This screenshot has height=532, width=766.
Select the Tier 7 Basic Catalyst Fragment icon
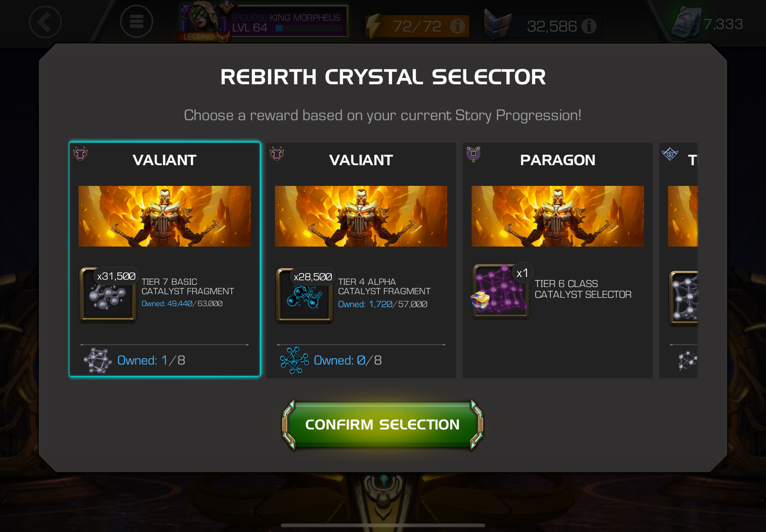[108, 295]
